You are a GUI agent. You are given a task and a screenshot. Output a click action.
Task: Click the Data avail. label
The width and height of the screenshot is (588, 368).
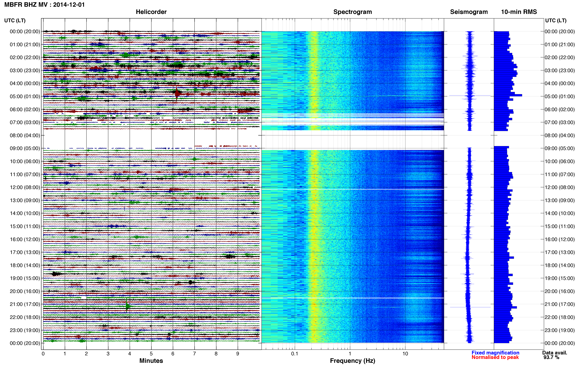(555, 353)
